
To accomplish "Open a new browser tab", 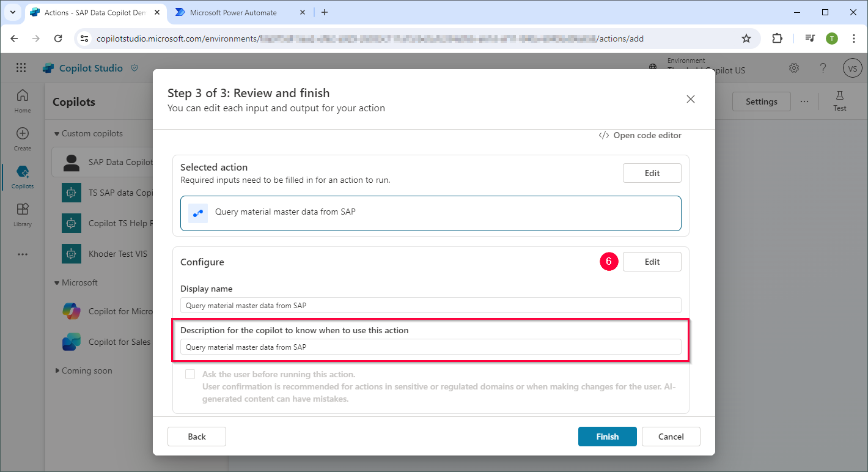I will point(325,12).
